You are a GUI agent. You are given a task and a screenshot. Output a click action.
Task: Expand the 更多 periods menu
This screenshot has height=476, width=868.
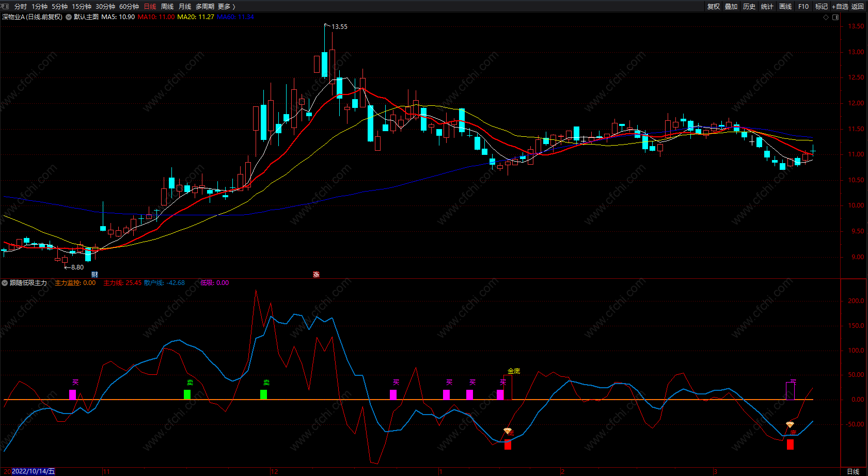click(227, 7)
